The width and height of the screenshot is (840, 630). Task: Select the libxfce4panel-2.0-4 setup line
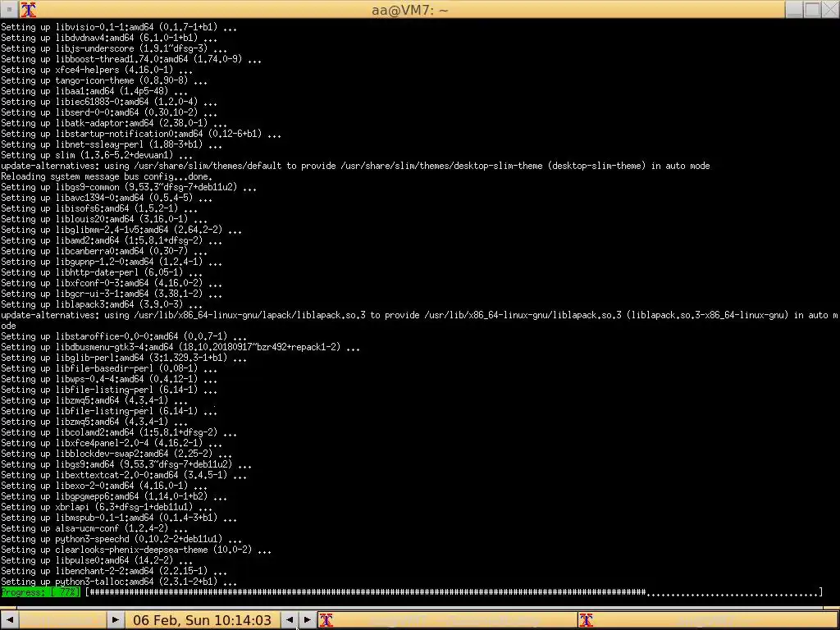(112, 443)
